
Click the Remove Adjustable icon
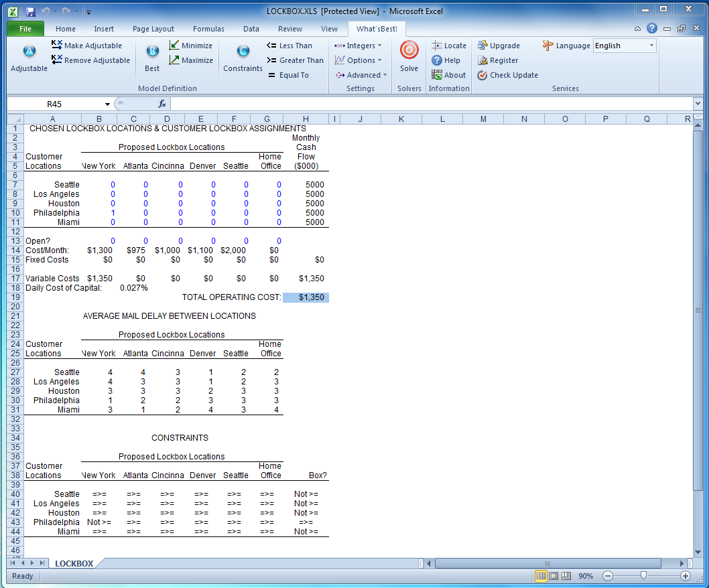coord(57,60)
